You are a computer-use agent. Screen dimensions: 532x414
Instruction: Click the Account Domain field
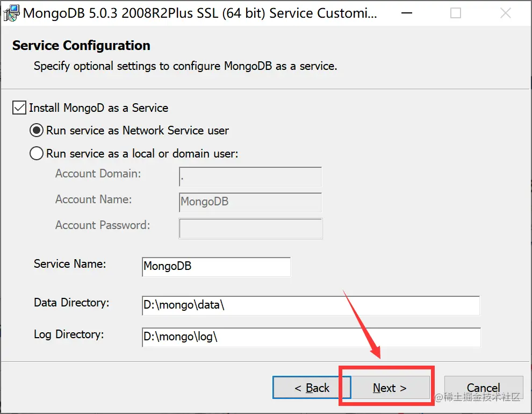(x=250, y=176)
